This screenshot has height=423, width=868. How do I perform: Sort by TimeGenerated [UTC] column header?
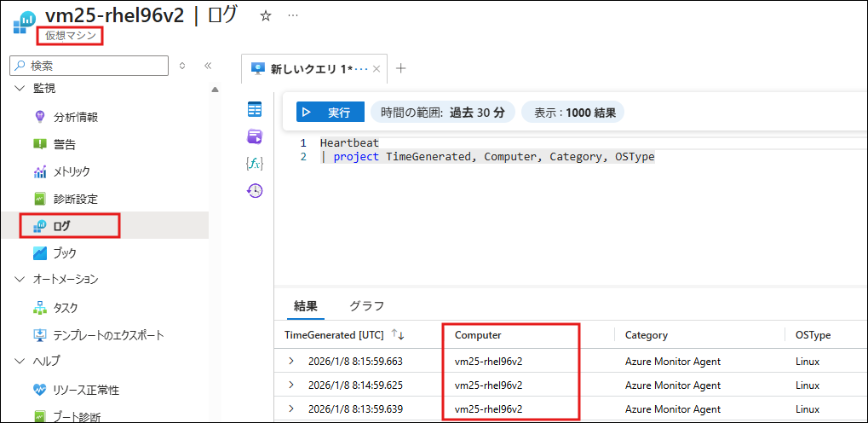tap(334, 335)
